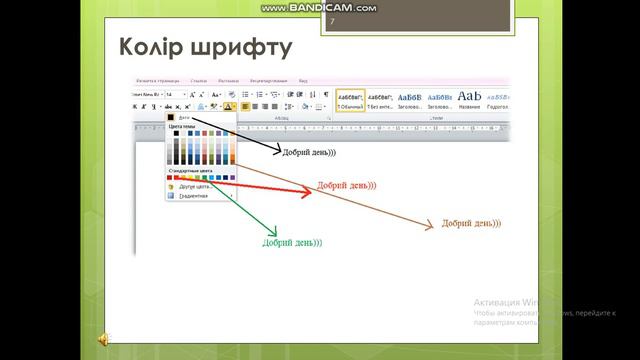Viewport: 640px width, 360px height.
Task: Click the Line Spacing icon
Action: click(x=289, y=107)
